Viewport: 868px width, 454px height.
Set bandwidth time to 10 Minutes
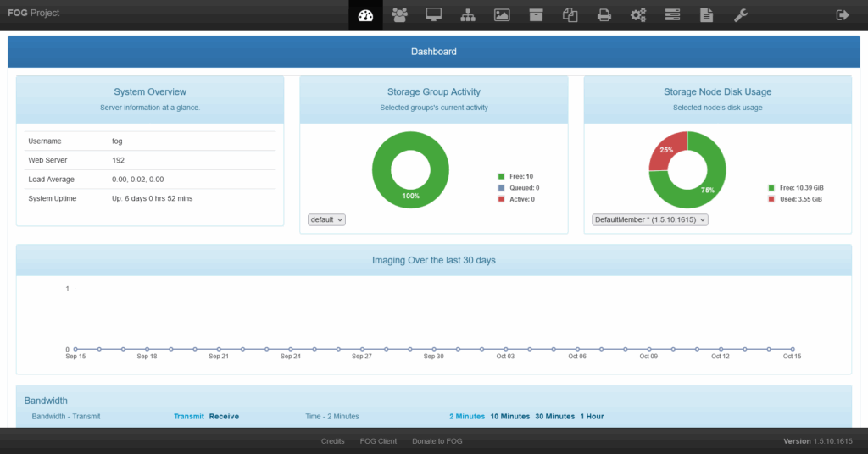pyautogui.click(x=510, y=417)
